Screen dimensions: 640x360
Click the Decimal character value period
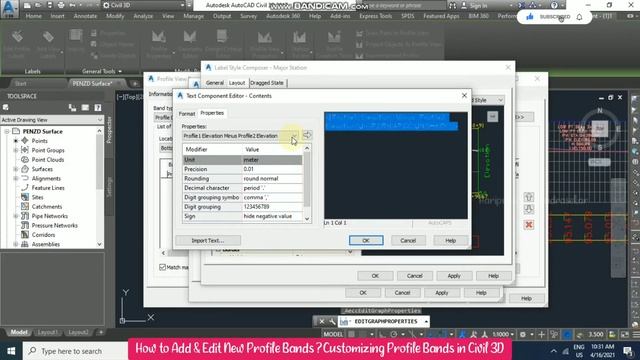click(x=272, y=188)
